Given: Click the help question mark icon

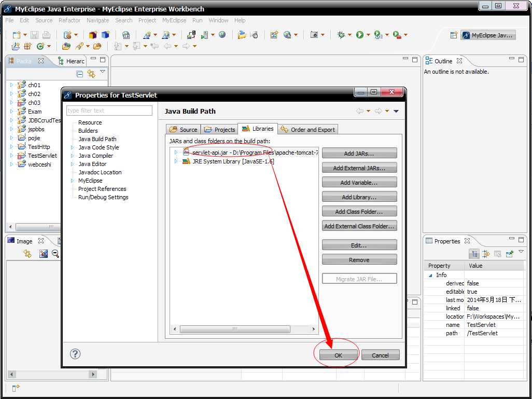Looking at the screenshot, I should tap(75, 354).
